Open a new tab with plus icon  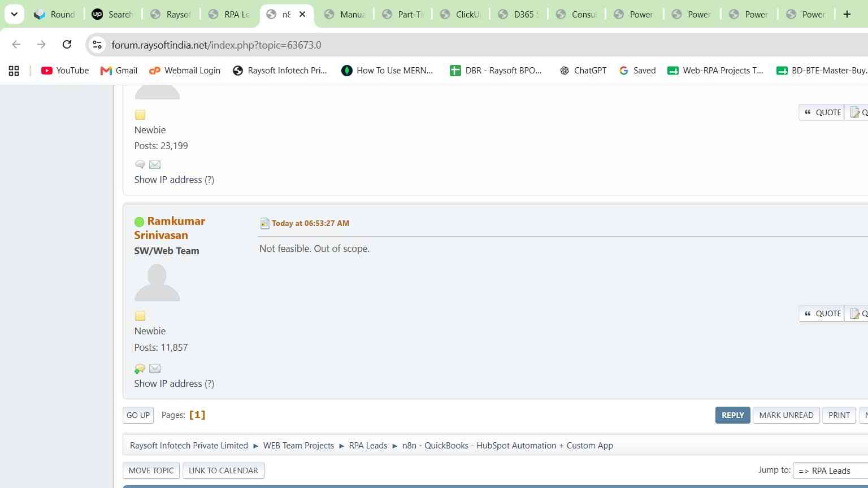(x=847, y=14)
